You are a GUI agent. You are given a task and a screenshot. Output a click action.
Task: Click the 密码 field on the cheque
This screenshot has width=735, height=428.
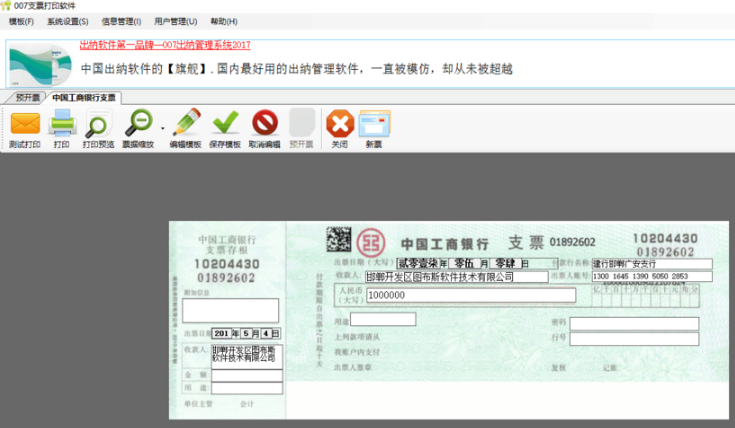point(634,323)
